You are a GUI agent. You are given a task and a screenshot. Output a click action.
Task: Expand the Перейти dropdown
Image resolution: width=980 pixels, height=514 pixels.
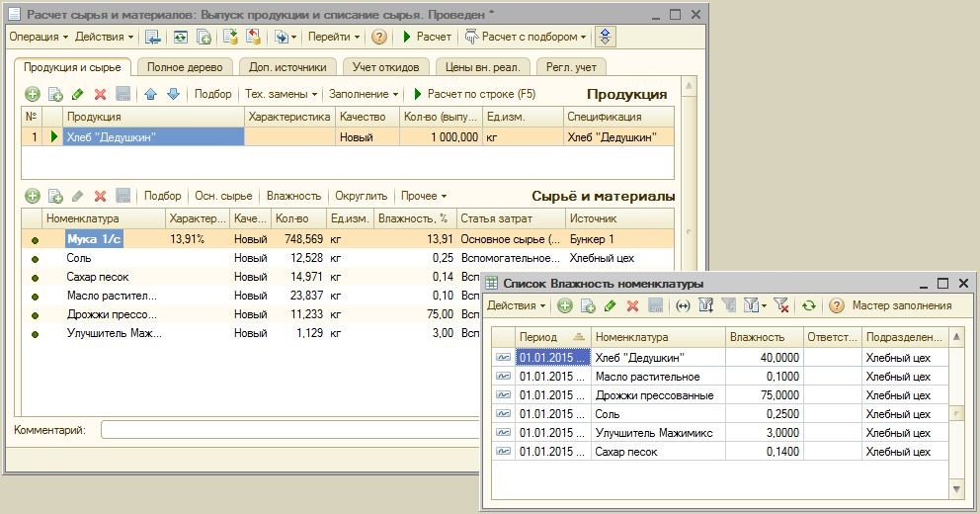[334, 37]
